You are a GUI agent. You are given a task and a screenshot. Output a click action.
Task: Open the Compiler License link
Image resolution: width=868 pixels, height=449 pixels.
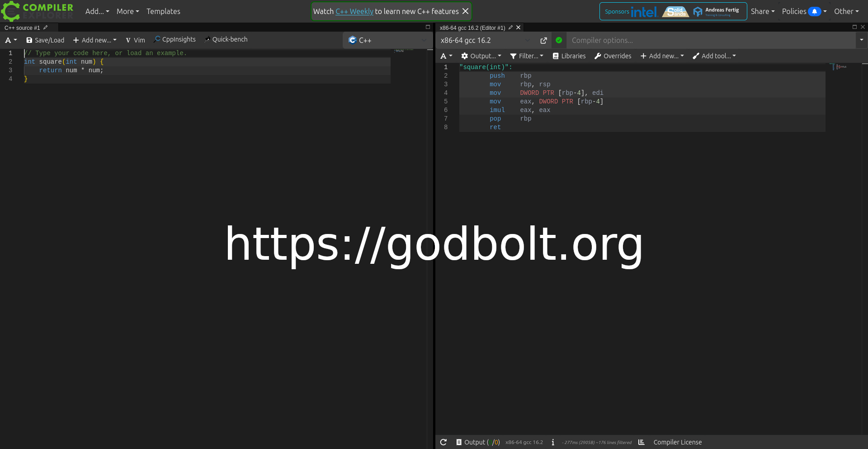pos(677,442)
